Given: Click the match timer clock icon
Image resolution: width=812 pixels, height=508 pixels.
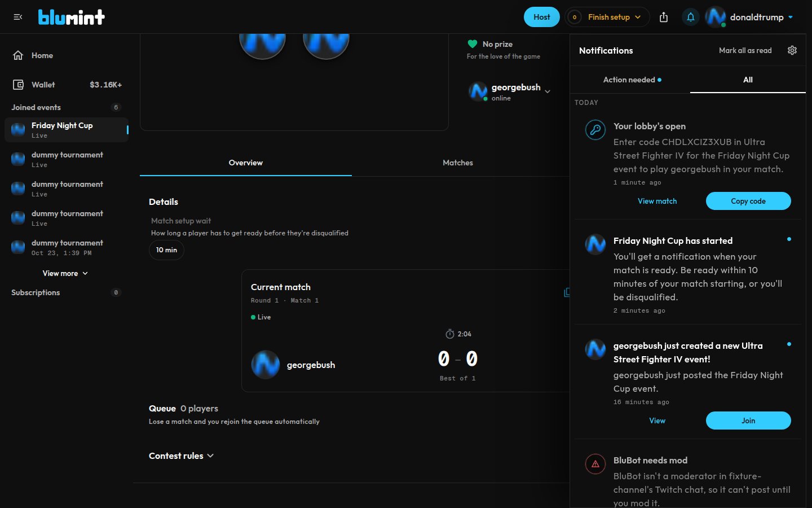Looking at the screenshot, I should pyautogui.click(x=450, y=334).
